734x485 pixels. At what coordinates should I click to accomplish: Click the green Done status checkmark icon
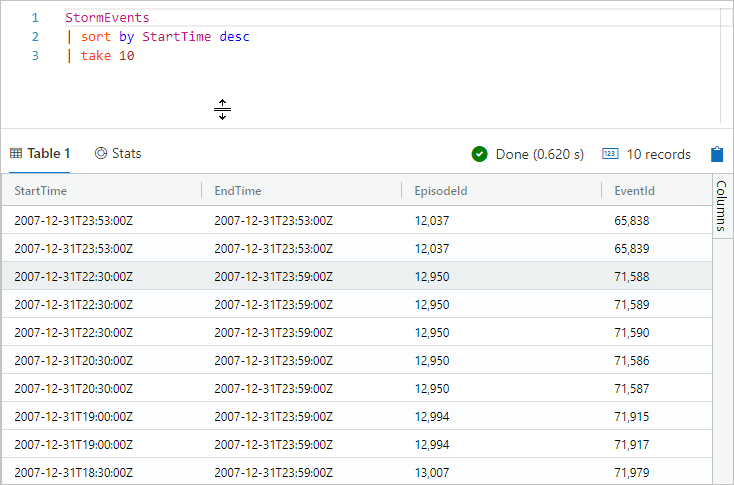(x=479, y=154)
